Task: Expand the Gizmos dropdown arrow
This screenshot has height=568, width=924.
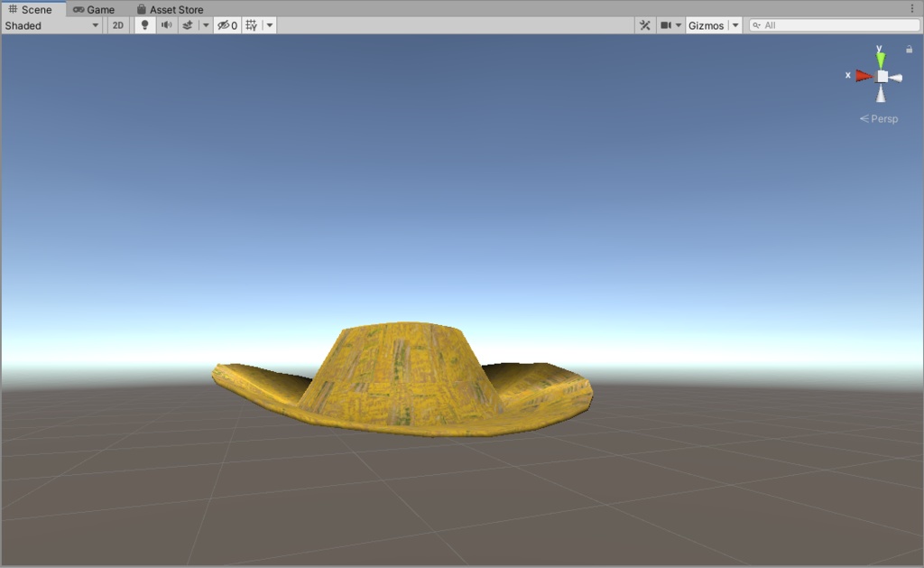Action: (735, 25)
